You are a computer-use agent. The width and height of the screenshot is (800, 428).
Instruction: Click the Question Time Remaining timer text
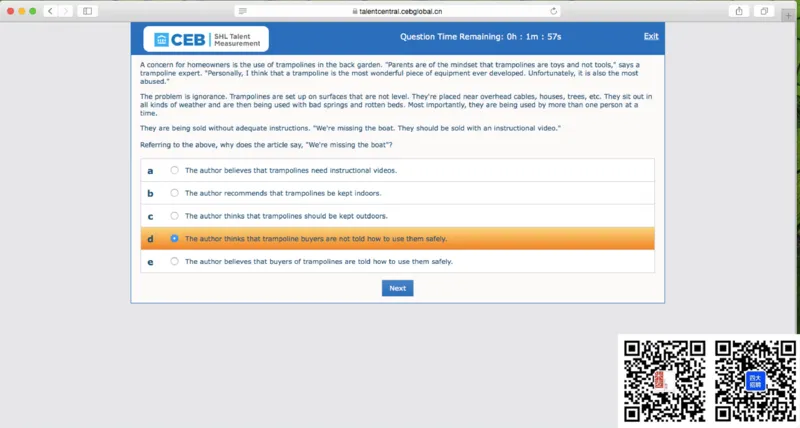480,37
